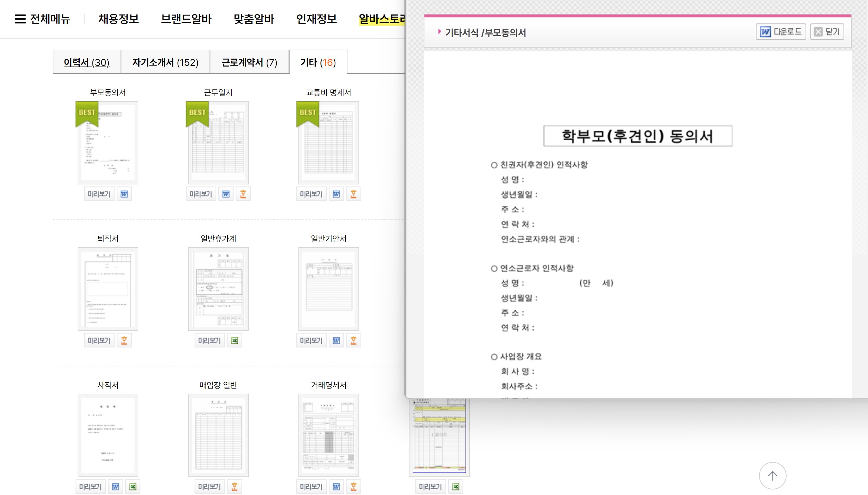
Task: Click Word icon under 교통비 명세서
Action: click(x=336, y=194)
